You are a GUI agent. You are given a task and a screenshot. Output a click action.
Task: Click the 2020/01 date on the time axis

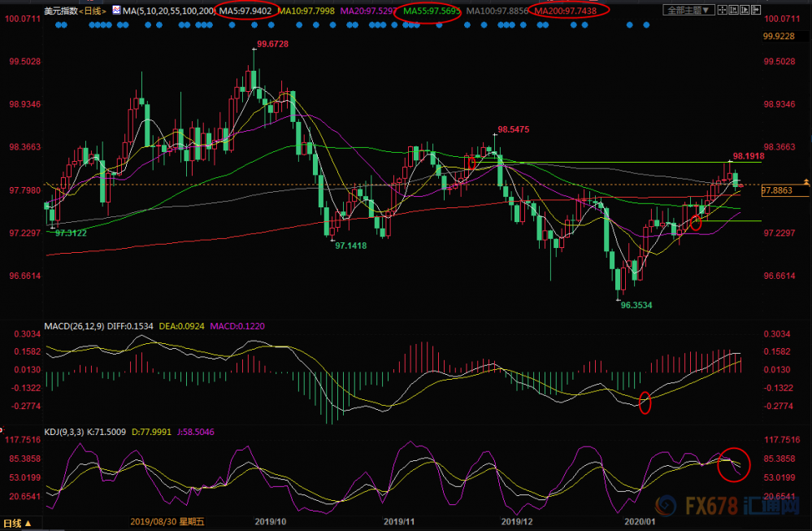click(x=640, y=522)
